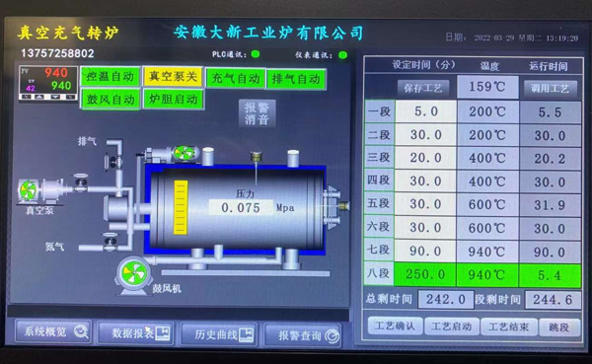Click the green fan icon atop the furnace
Screen dimensions: 592x364
pos(185,153)
